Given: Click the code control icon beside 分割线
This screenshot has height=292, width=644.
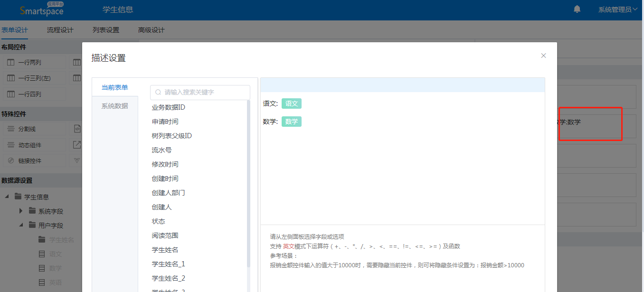Looking at the screenshot, I should point(77,129).
